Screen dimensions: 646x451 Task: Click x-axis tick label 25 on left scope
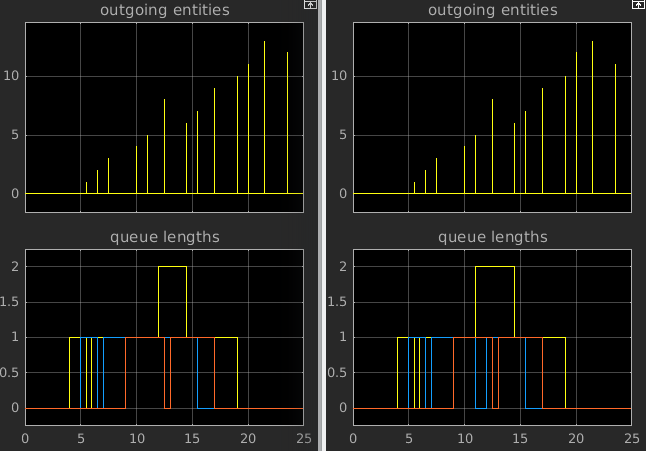[303, 438]
